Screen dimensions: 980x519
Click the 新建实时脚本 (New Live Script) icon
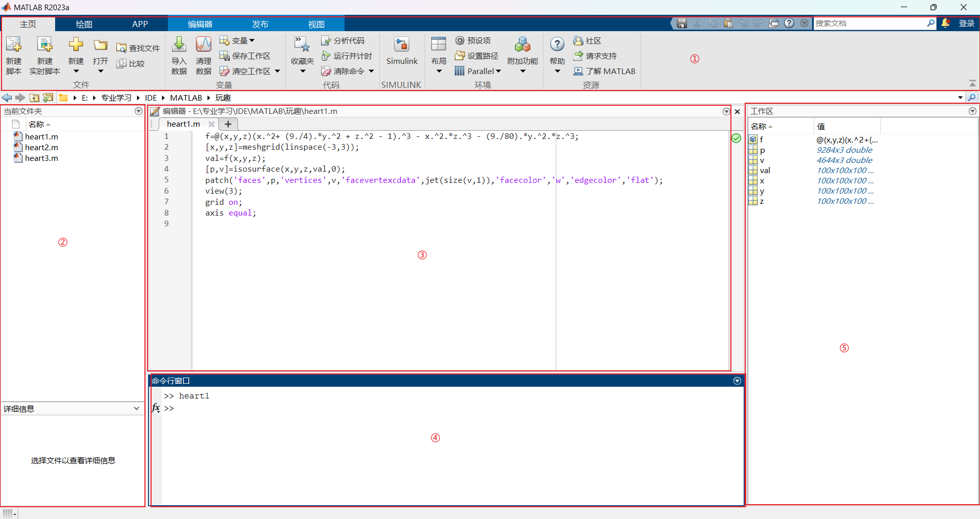(45, 45)
